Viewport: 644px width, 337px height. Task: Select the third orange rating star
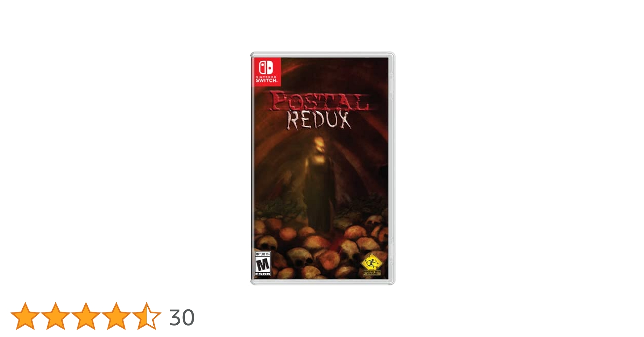(86, 316)
